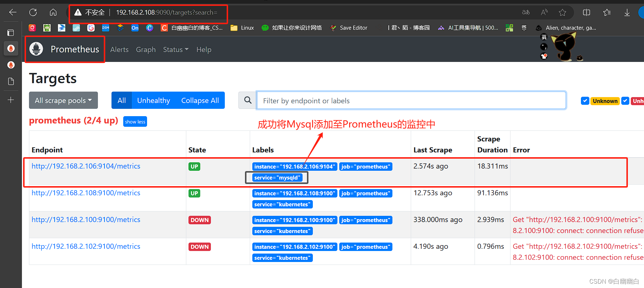Image resolution: width=644 pixels, height=288 pixels.
Task: Open the Google 'G' bookmark icon
Action: (x=91, y=28)
